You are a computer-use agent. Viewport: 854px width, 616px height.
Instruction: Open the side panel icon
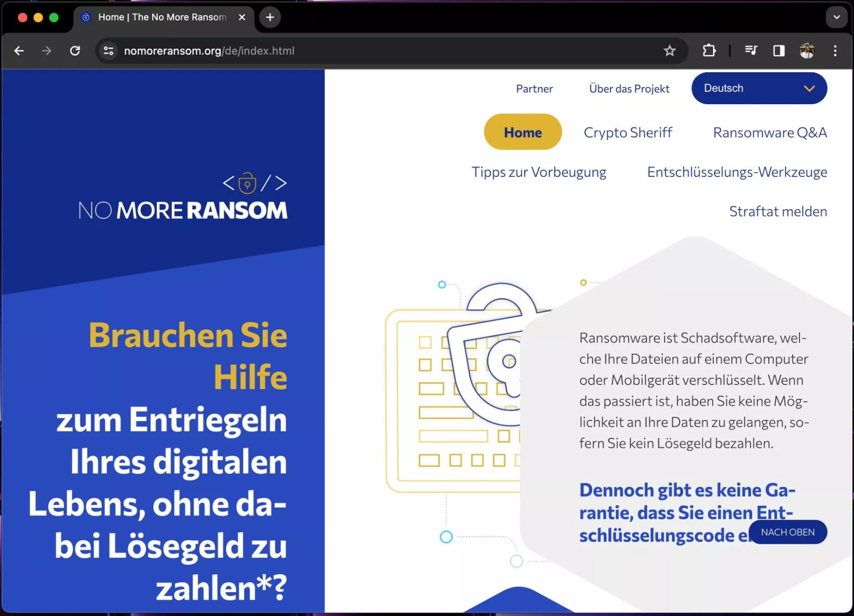pos(778,51)
